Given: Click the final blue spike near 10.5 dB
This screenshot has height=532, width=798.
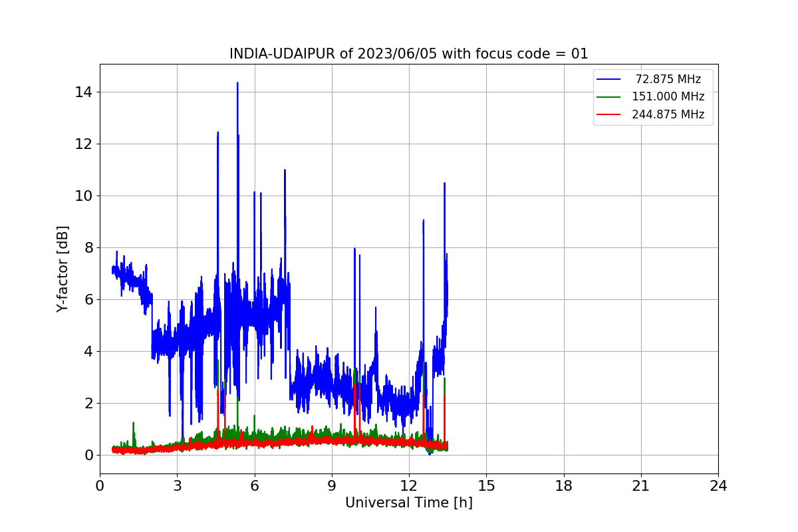Looking at the screenshot, I should tap(444, 184).
